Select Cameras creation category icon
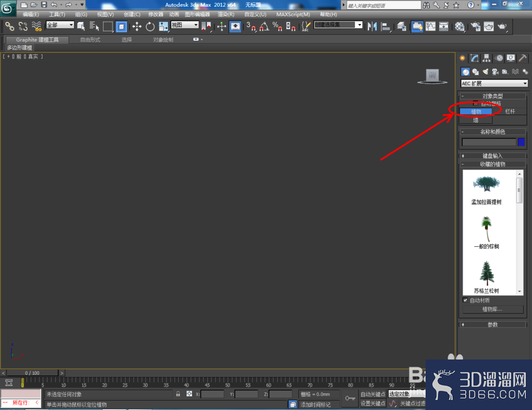The width and height of the screenshot is (532, 410). click(495, 72)
